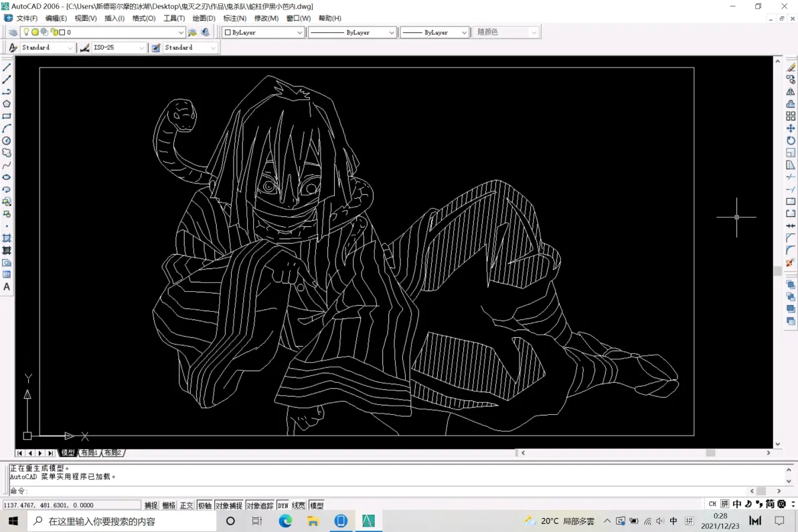Open the ByLayer linetype control dropdown
798x532 pixels.
click(392, 32)
